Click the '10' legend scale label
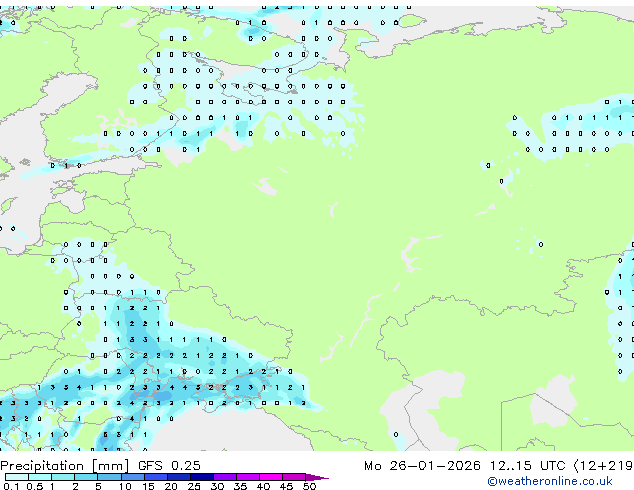 coord(125,486)
